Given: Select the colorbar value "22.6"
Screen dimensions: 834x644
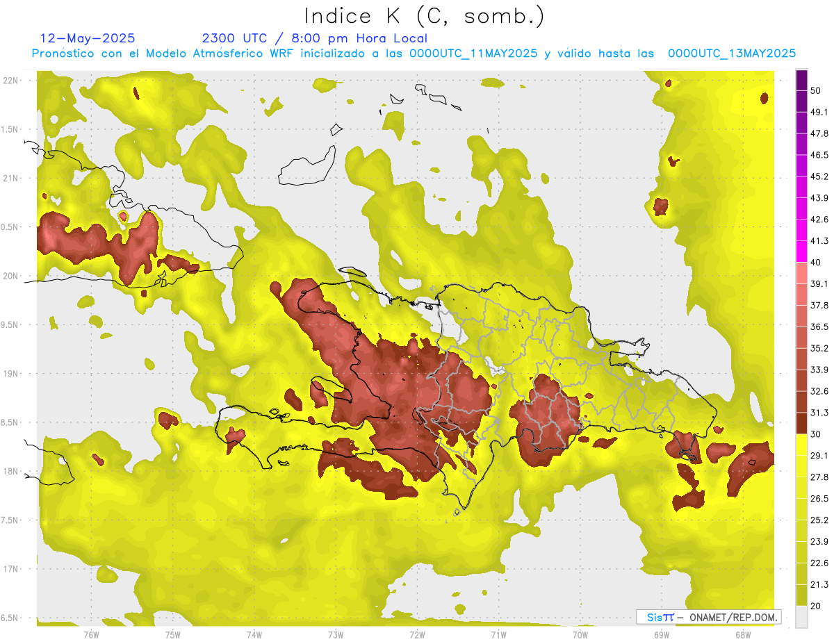Looking at the screenshot, I should tap(819, 563).
